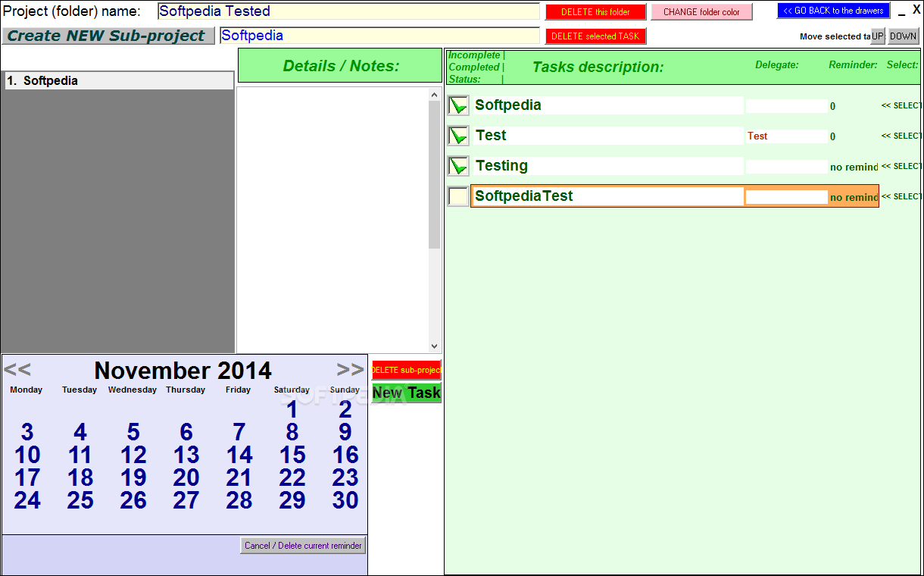
Task: Select the SoftpediaTest task via << SELECT
Action: pos(901,197)
